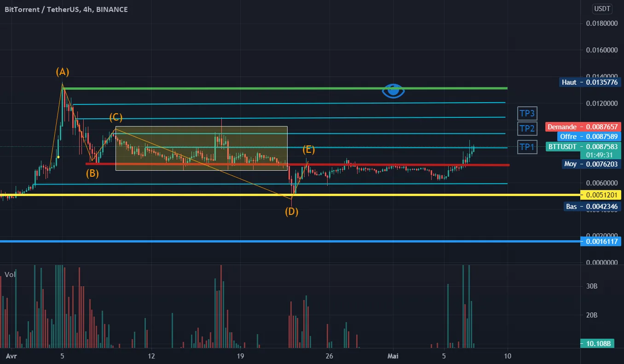Click the (E) wave label
The image size is (624, 364).
click(309, 150)
